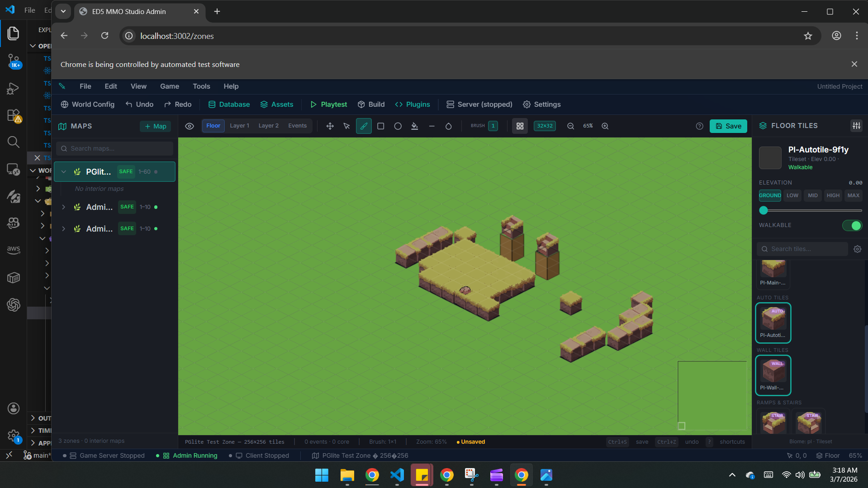Adjust the elevation slider handle
The image size is (868, 488).
tap(764, 210)
